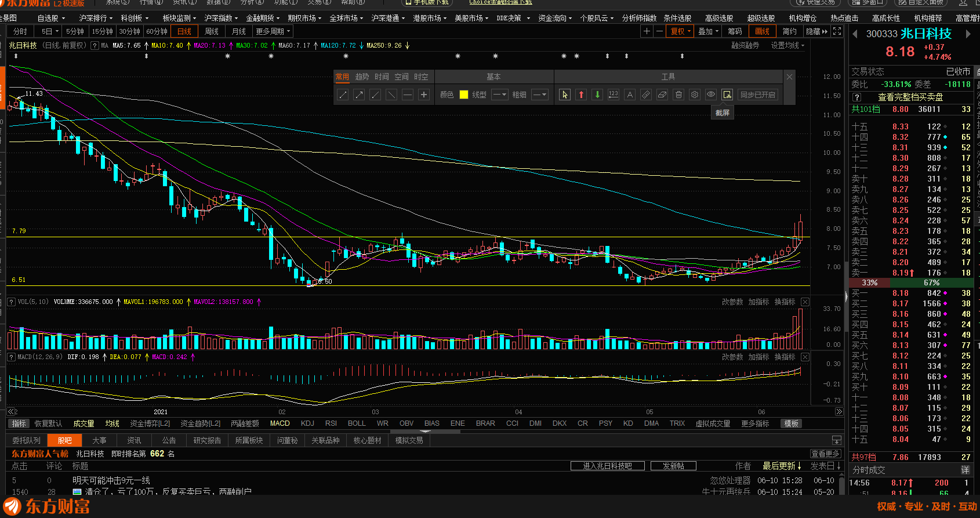Expand 自选股 menu dropdown
This screenshot has width=980, height=518.
pos(52,18)
